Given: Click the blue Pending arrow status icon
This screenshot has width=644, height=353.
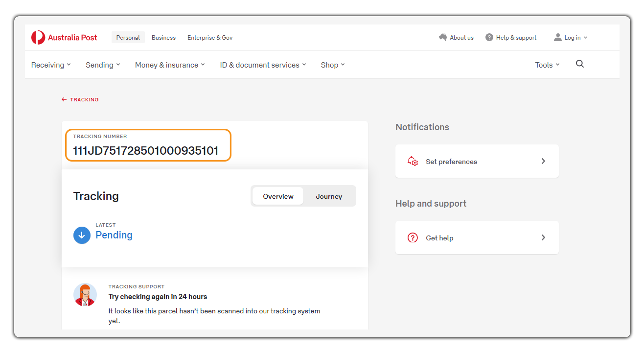Looking at the screenshot, I should click(x=82, y=235).
